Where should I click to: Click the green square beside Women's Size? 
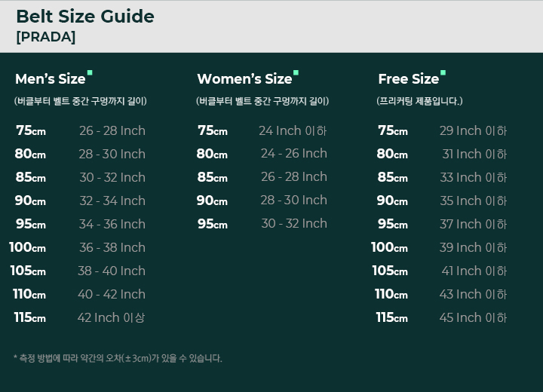(296, 73)
